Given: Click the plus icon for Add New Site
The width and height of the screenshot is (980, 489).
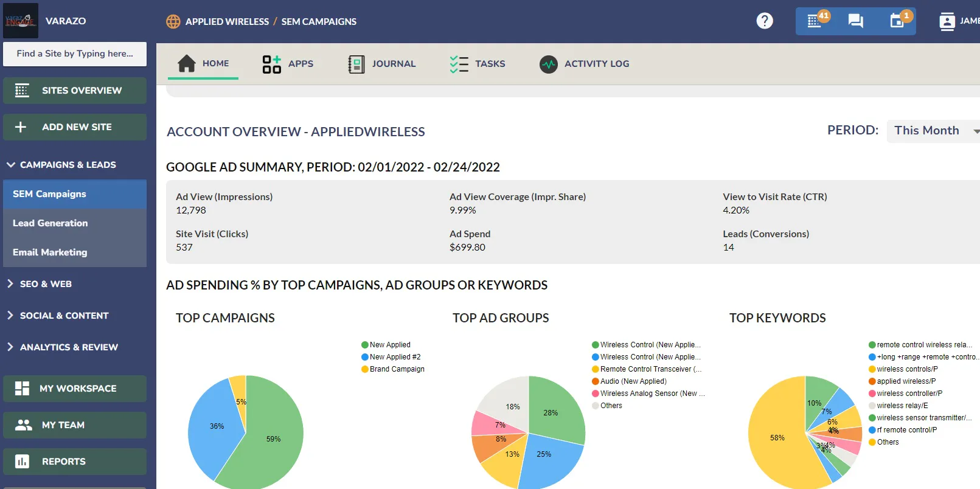Looking at the screenshot, I should [x=21, y=127].
